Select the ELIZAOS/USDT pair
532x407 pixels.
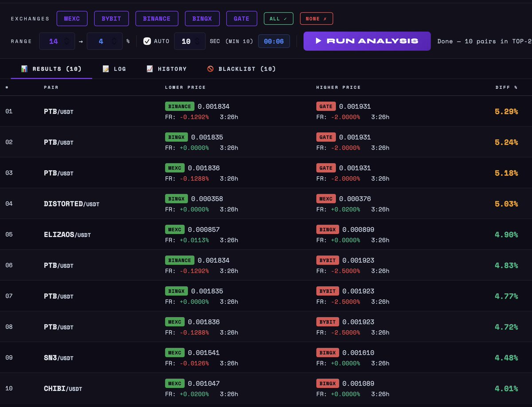[x=67, y=235]
